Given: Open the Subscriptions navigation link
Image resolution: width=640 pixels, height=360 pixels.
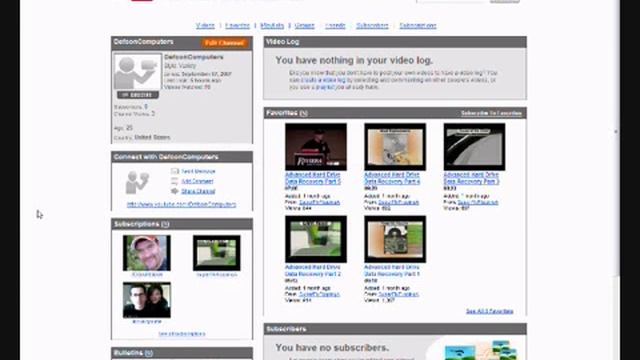Looking at the screenshot, I should click(418, 26).
